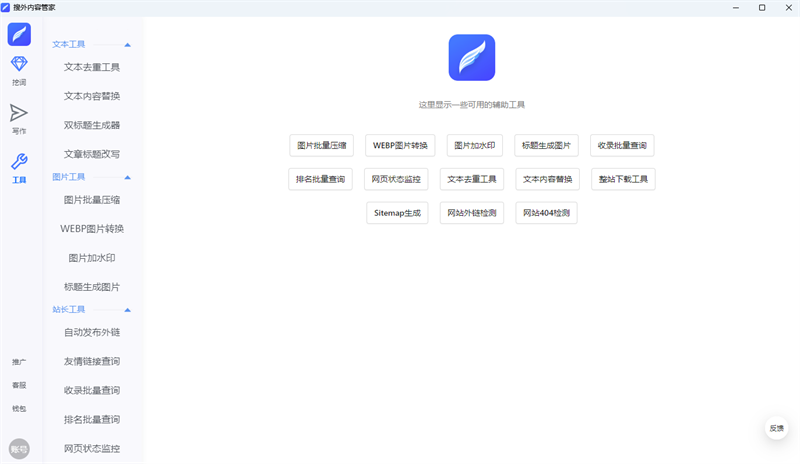Collapse the 文本工具 section arrow
Screen dimensions: 800x464
[x=128, y=45]
